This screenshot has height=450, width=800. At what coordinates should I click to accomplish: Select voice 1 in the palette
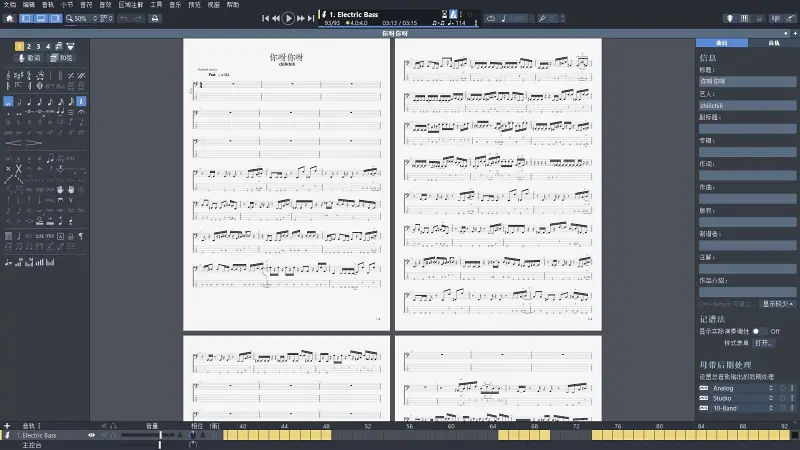19,46
